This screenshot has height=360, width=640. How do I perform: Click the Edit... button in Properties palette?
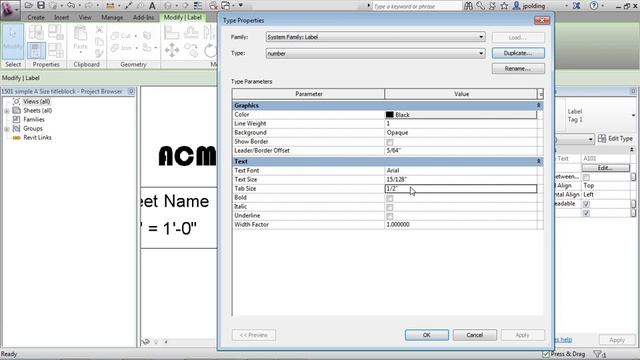pyautogui.click(x=606, y=168)
